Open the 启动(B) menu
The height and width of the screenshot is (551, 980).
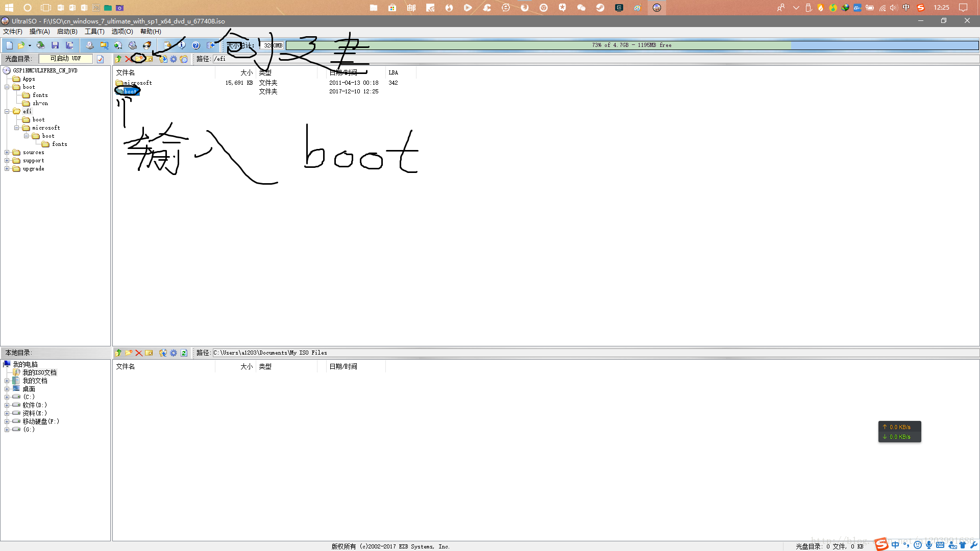click(67, 32)
